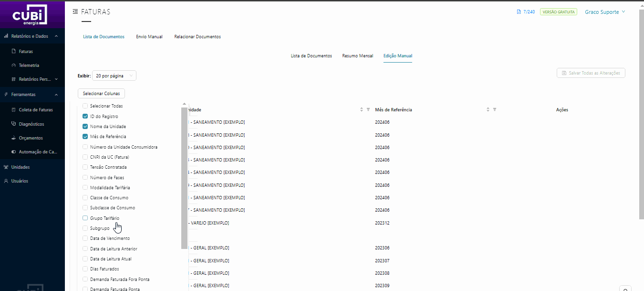Click the CUBi Energia logo
This screenshot has width=644, height=291.
[x=30, y=17]
